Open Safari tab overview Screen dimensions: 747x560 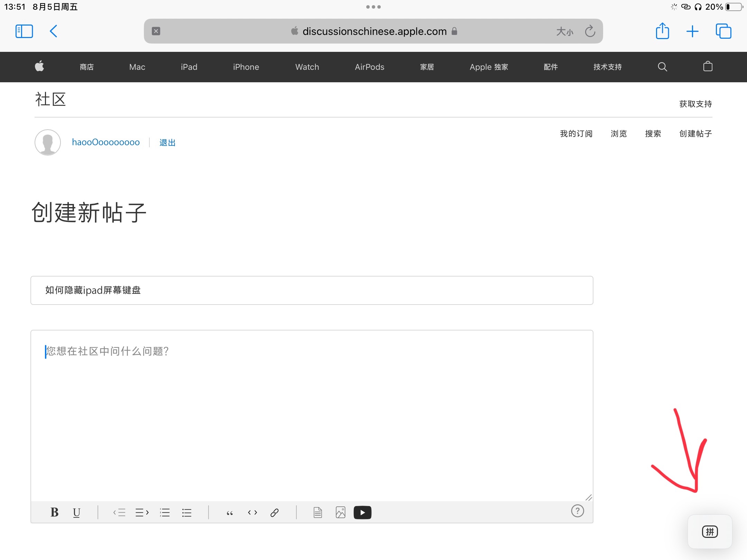[723, 31]
